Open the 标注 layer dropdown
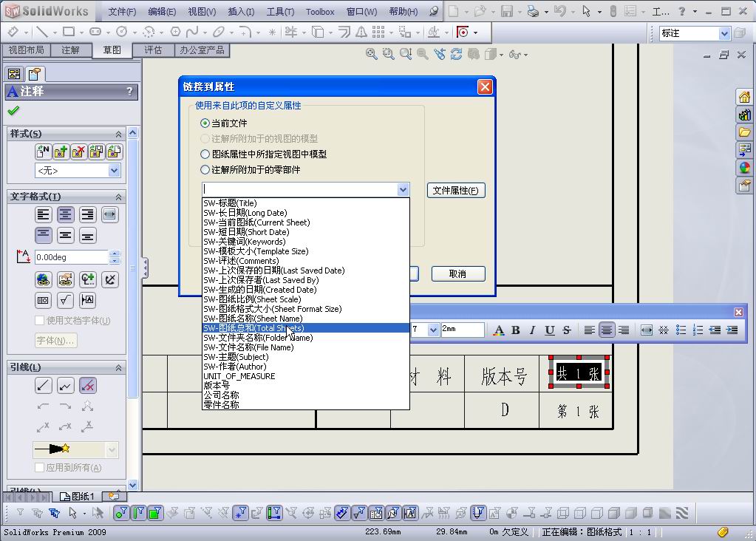This screenshot has height=541, width=756. tap(724, 33)
